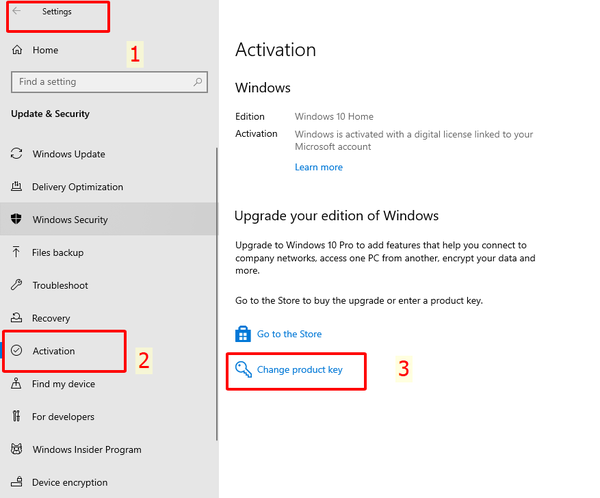Click the Go to the Store to buy text
600x498 pixels.
click(x=359, y=301)
